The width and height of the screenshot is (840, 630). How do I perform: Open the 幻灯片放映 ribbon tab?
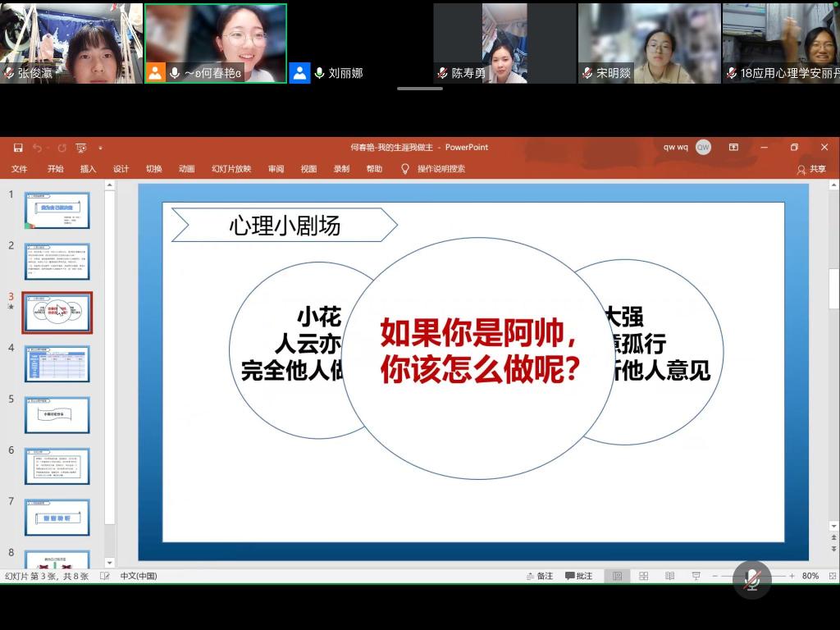(x=231, y=169)
